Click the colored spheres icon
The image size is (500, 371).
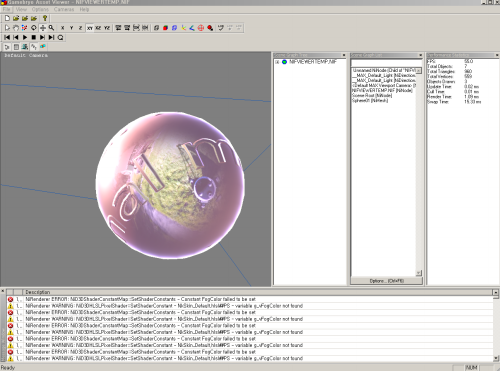(43, 47)
